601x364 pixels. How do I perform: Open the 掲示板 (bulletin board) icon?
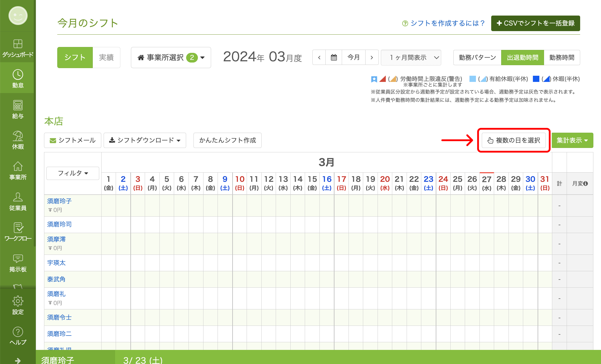click(18, 262)
